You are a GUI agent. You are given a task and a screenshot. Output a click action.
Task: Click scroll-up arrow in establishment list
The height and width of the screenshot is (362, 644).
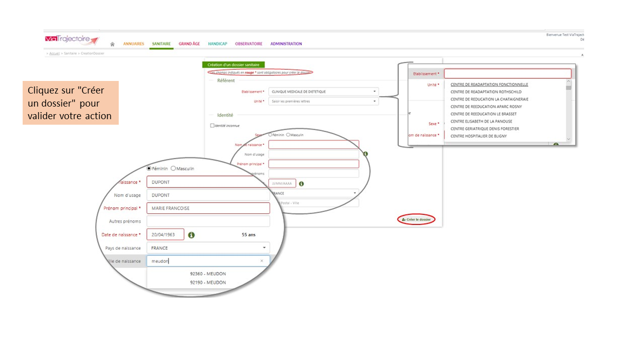pyautogui.click(x=569, y=81)
